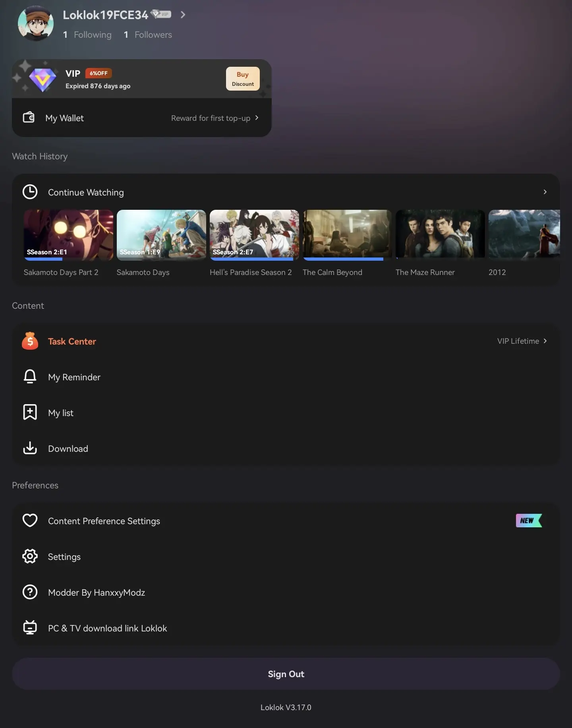Expand Continue Watching with right chevron
This screenshot has height=728, width=572.
tap(545, 192)
